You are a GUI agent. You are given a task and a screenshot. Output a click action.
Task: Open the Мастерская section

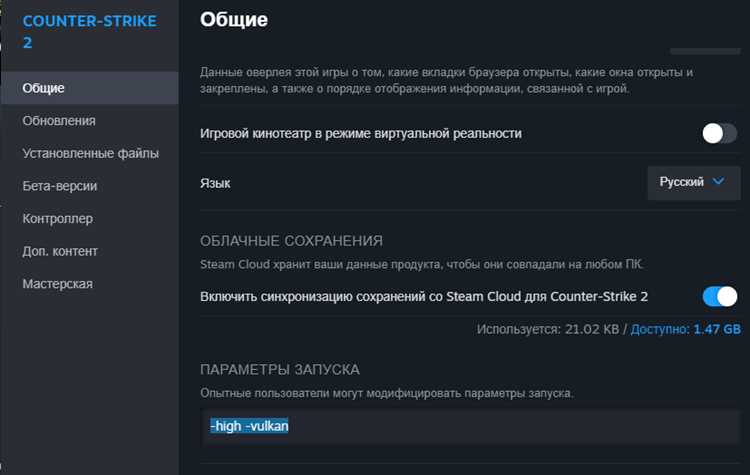[90, 284]
